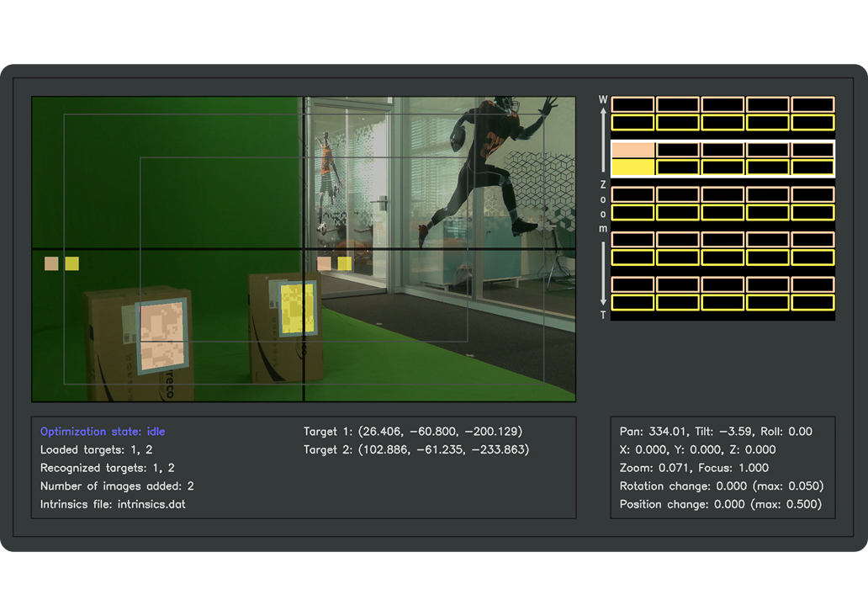Click the yellow square marker at left video edge
This screenshot has height=616, width=868.
pos(72,263)
